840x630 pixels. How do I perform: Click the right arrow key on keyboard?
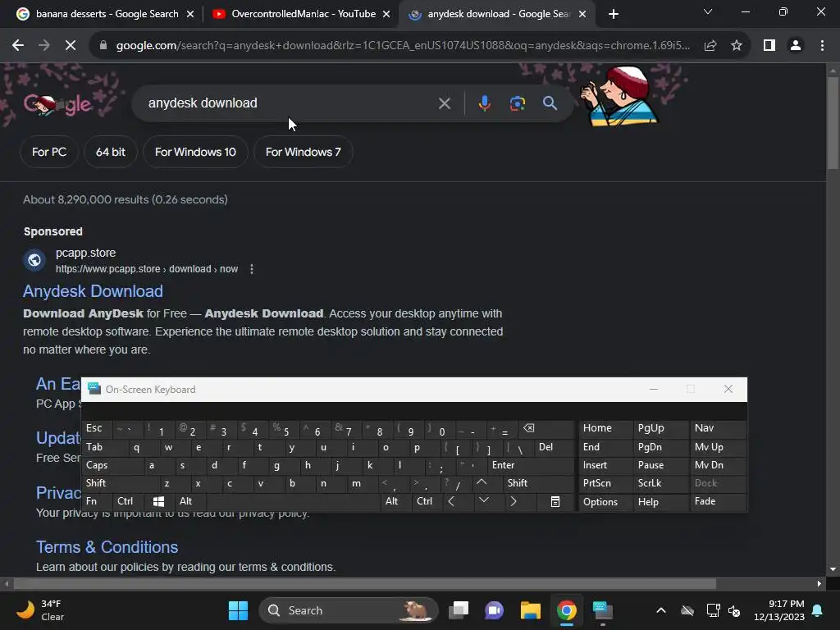(x=514, y=501)
